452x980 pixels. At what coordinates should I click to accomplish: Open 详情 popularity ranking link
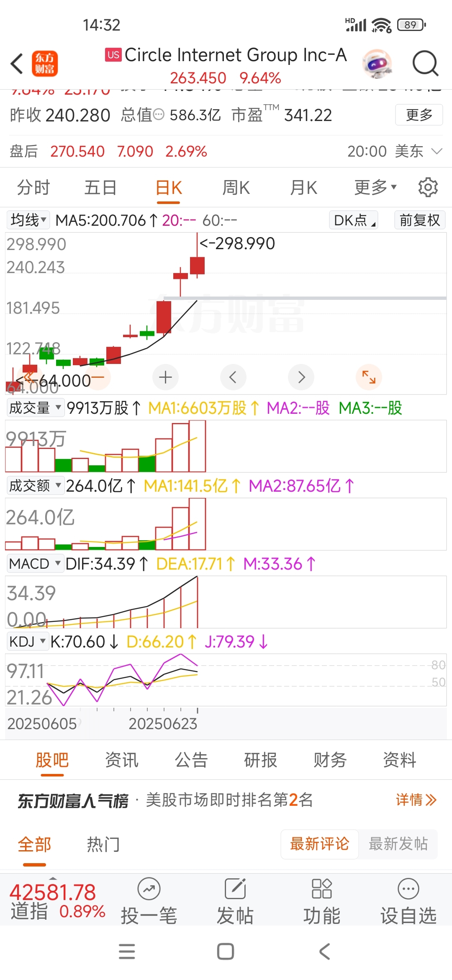[416, 800]
